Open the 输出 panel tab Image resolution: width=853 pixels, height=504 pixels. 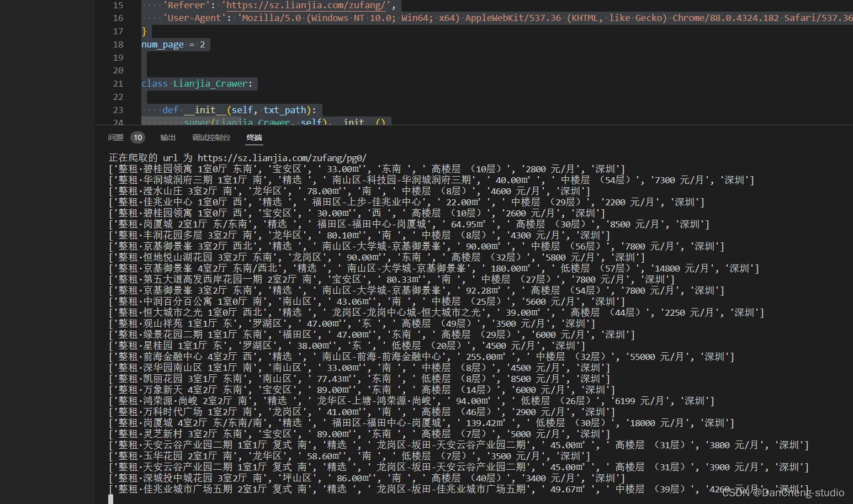(x=168, y=137)
